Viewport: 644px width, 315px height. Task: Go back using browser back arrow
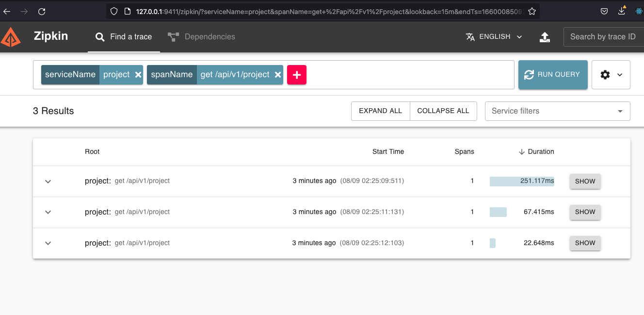pos(6,11)
